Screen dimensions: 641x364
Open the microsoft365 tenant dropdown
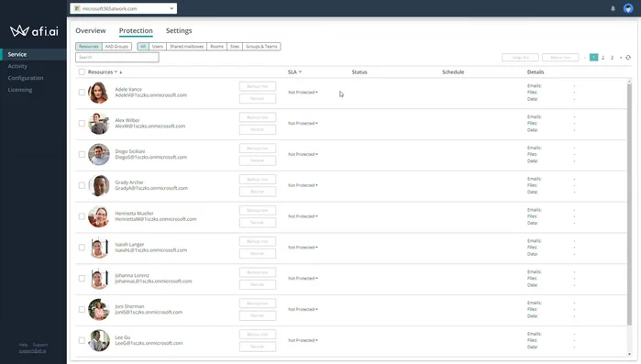point(124,8)
